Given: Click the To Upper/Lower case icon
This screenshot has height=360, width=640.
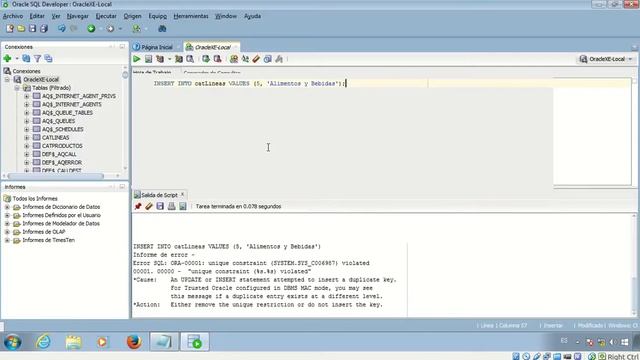Looking at the screenshot, I should (x=245, y=59).
